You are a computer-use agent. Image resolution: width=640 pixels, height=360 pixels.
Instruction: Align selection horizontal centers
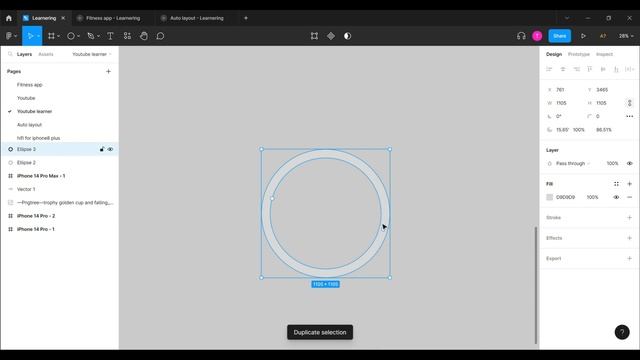(x=563, y=69)
